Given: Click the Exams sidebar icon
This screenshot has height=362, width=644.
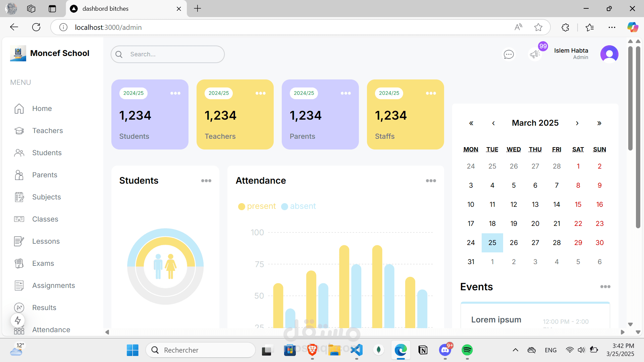Looking at the screenshot, I should [19, 263].
